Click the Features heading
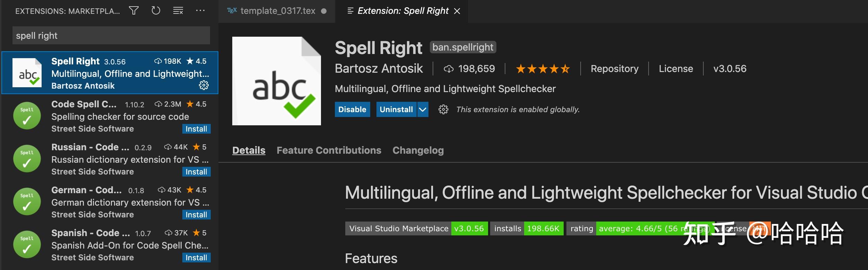Screen dimensions: 868x270 pos(371,258)
